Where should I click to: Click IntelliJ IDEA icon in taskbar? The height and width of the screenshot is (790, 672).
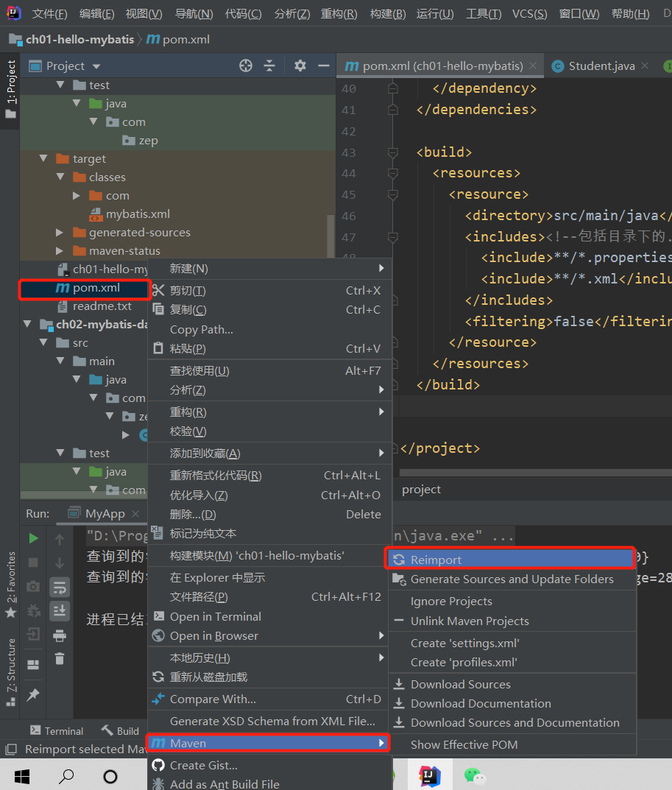point(430,776)
